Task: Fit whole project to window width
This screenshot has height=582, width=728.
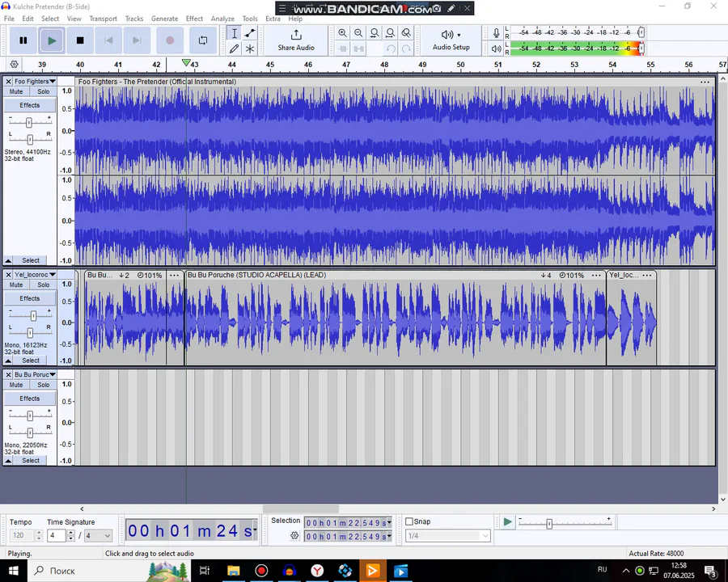Action: pyautogui.click(x=391, y=33)
